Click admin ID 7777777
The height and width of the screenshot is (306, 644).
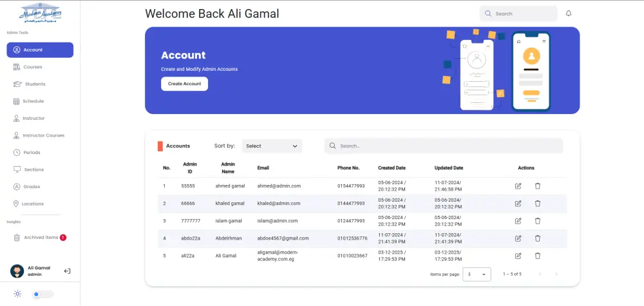coord(191,221)
